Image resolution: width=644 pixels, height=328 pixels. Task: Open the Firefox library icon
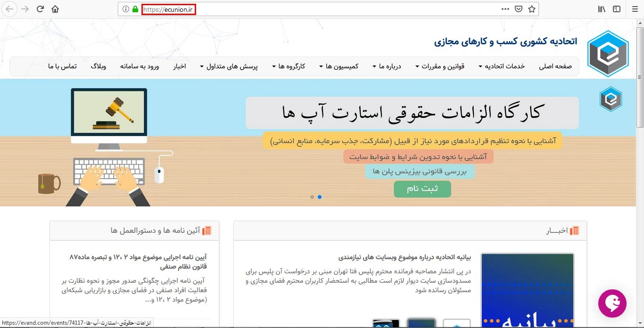(602, 8)
